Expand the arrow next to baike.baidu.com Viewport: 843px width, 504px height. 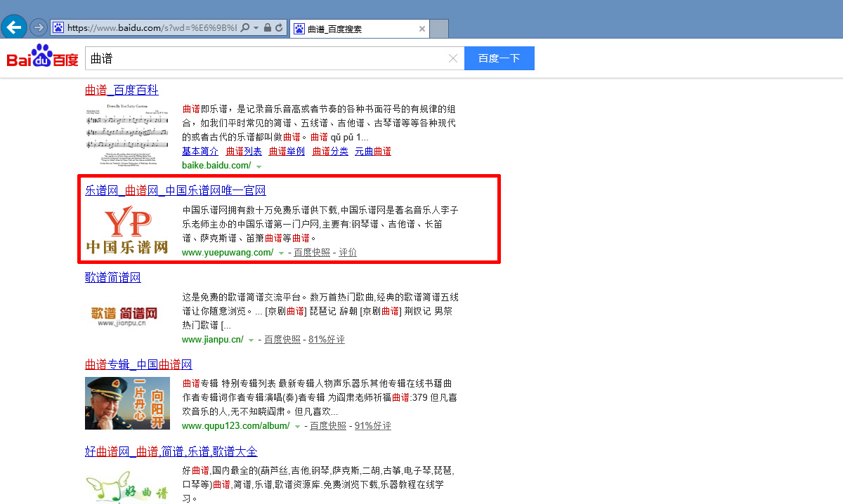(259, 166)
